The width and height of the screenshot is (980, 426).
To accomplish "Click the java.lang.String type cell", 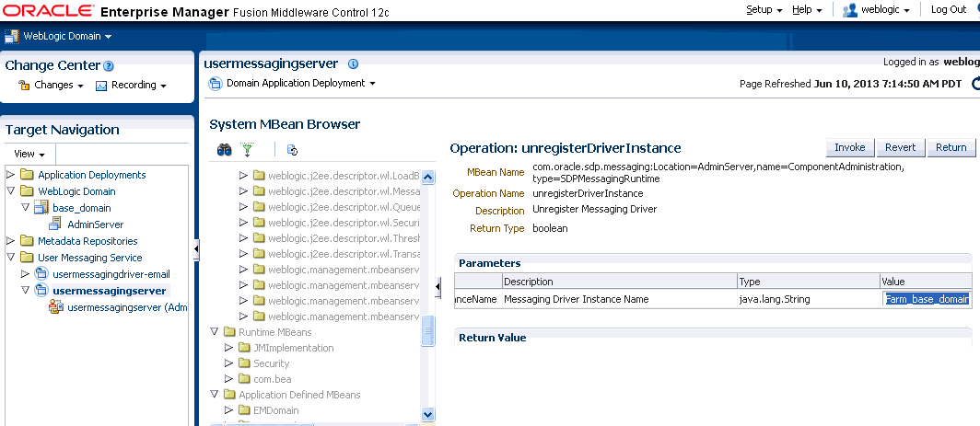I will tap(775, 299).
